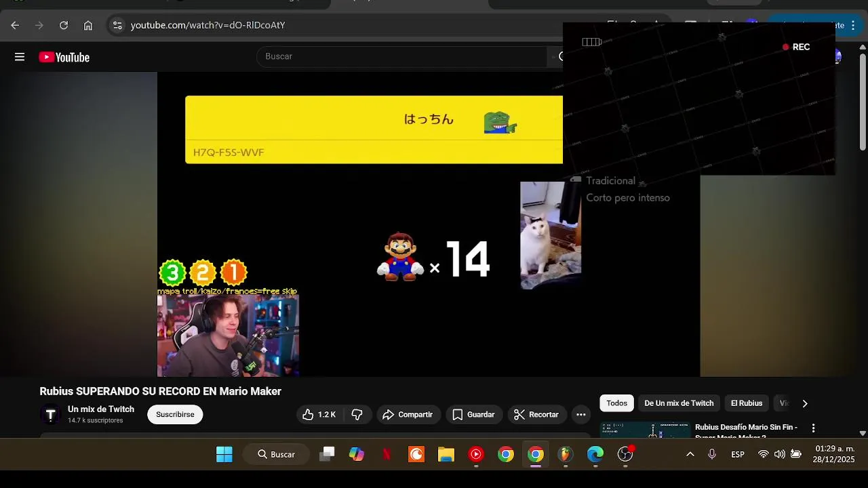Open the Wi-Fi network tray icon
The height and width of the screenshot is (488, 868).
[764, 454]
